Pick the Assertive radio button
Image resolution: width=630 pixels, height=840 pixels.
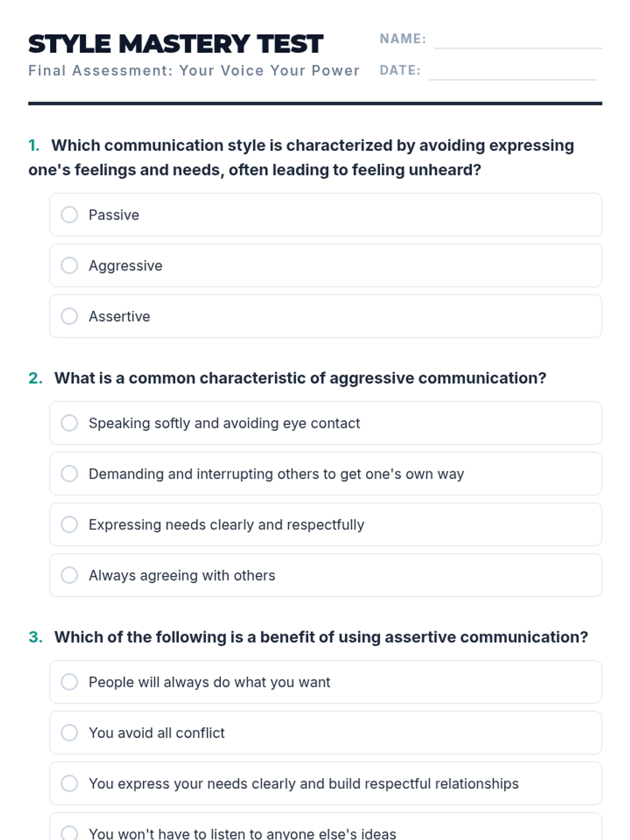[x=69, y=316]
